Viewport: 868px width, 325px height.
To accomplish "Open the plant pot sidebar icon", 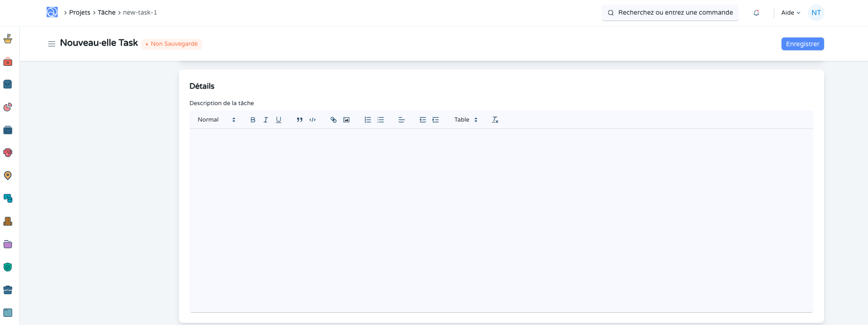I will (x=8, y=39).
